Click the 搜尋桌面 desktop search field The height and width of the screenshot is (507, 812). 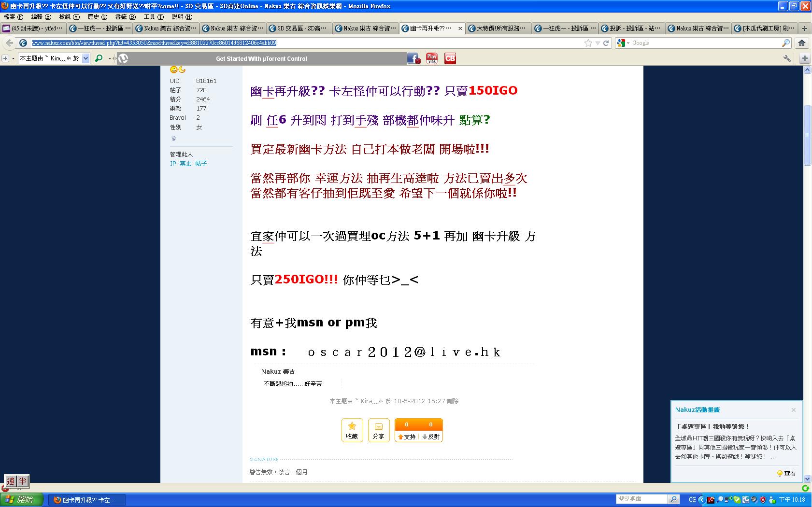[642, 499]
